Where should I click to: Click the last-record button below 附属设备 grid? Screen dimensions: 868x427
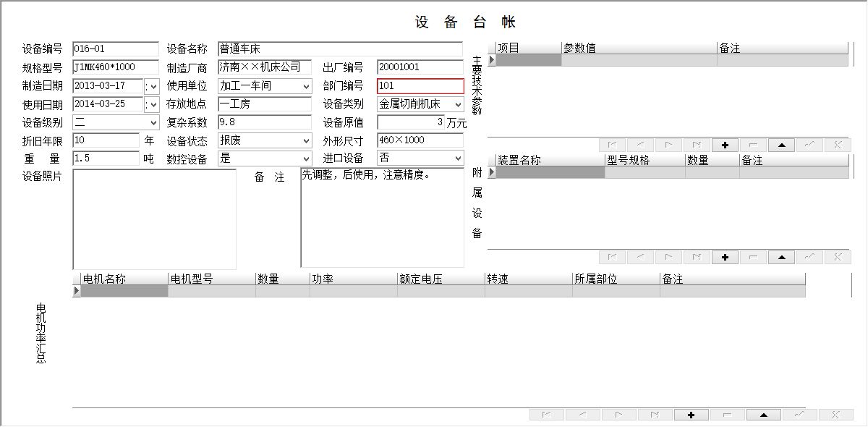[697, 257]
